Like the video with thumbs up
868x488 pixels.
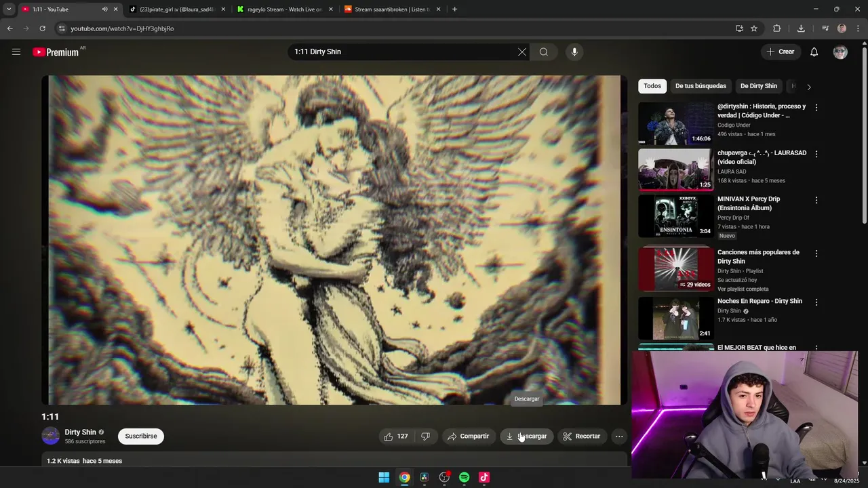pyautogui.click(x=396, y=436)
